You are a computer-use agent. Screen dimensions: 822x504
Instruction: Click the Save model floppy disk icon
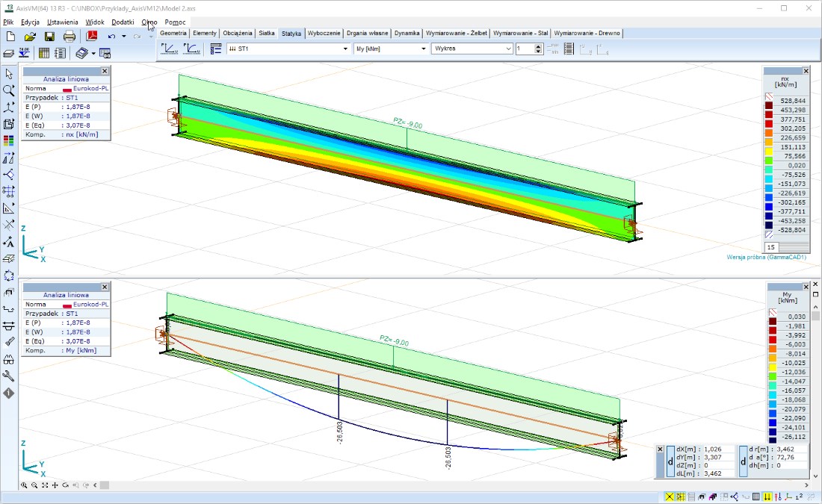pos(49,36)
